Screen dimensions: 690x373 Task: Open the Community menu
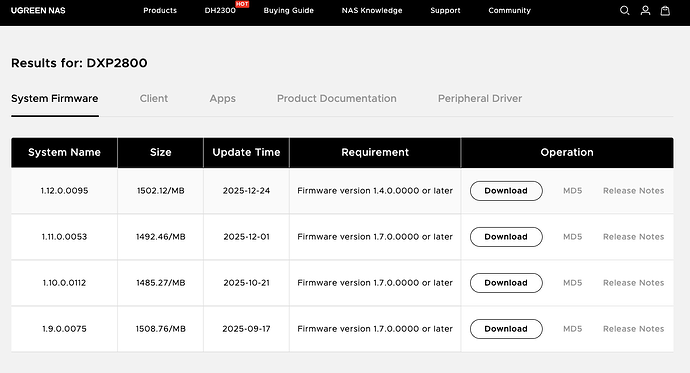coord(510,11)
